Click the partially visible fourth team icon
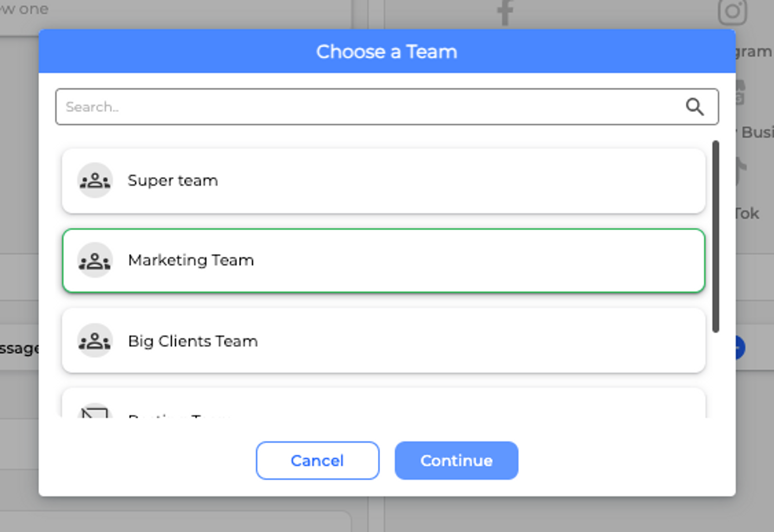 95,411
